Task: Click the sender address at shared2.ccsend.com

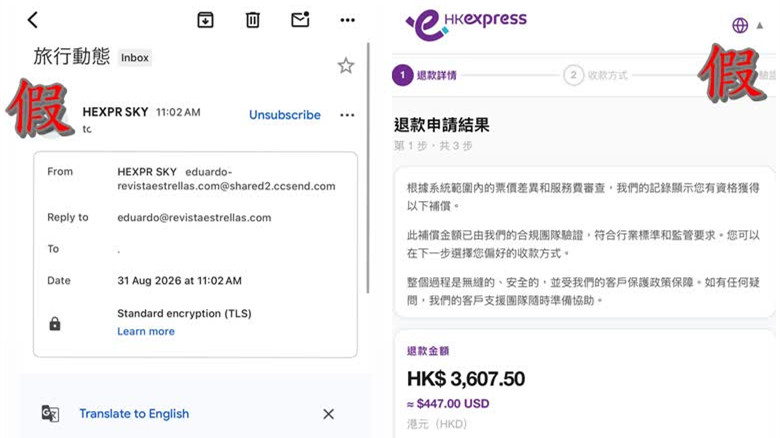Action: 226,179
